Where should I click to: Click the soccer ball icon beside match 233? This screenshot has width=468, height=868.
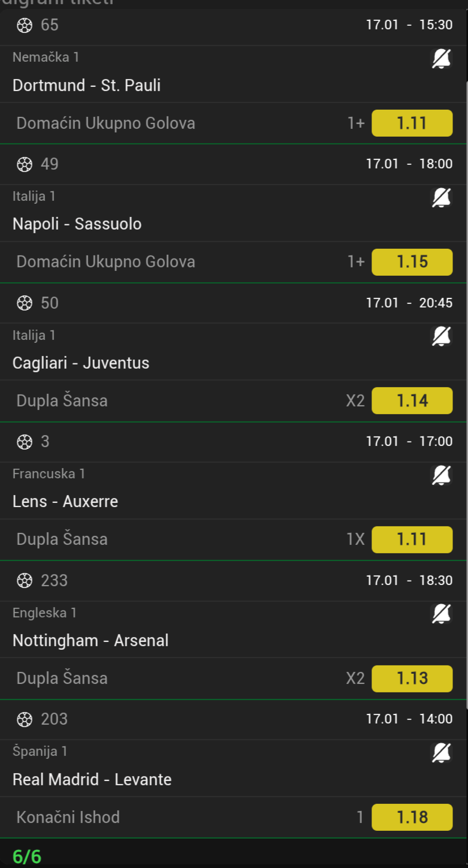pyautogui.click(x=25, y=581)
